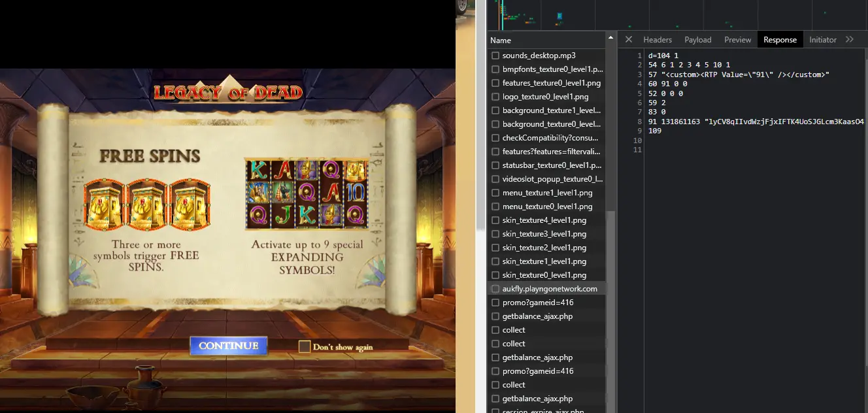Check the box for logo_texture0_level1.png
The width and height of the screenshot is (868, 413).
[495, 97]
